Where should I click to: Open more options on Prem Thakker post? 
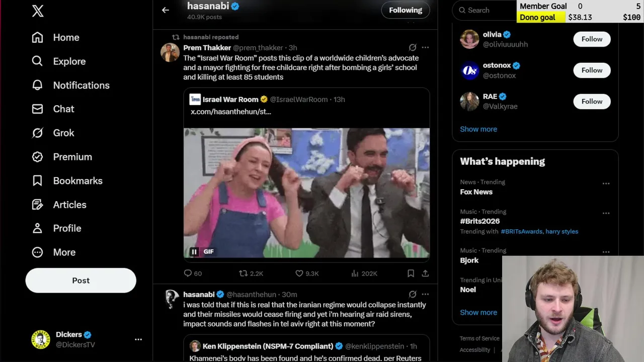tap(425, 47)
